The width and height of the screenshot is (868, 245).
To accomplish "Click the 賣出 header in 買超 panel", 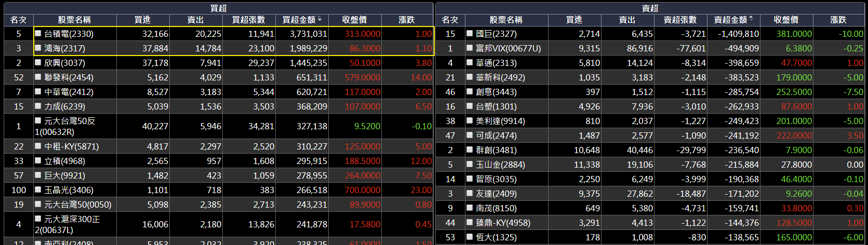I will point(195,20).
